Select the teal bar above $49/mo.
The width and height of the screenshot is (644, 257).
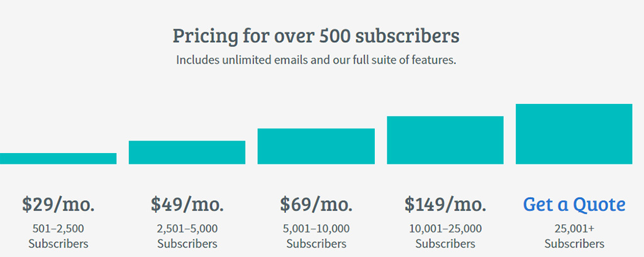(x=187, y=152)
